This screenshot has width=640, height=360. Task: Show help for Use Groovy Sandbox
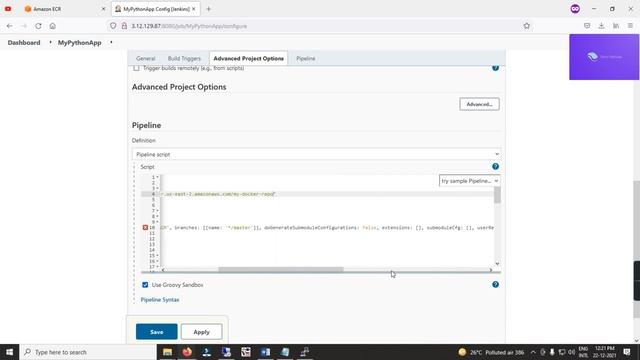coord(495,284)
